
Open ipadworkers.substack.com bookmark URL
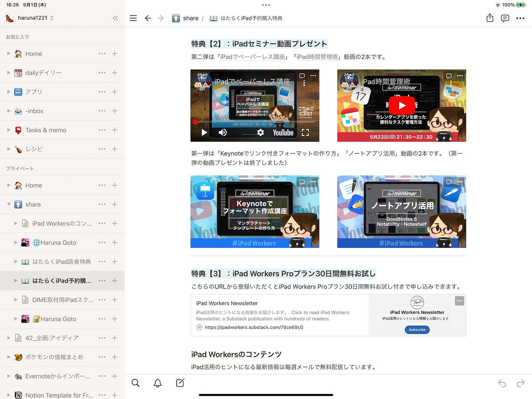click(254, 327)
